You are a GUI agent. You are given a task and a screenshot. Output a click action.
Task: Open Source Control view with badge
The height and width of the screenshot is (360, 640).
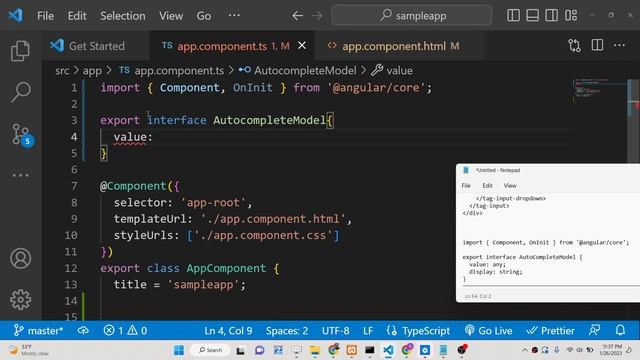pos(22,134)
